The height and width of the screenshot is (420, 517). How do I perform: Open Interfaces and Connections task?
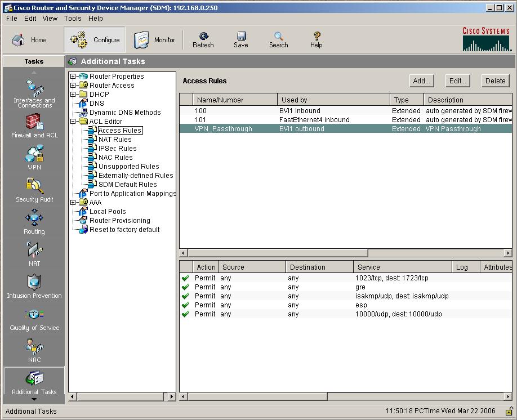click(34, 94)
